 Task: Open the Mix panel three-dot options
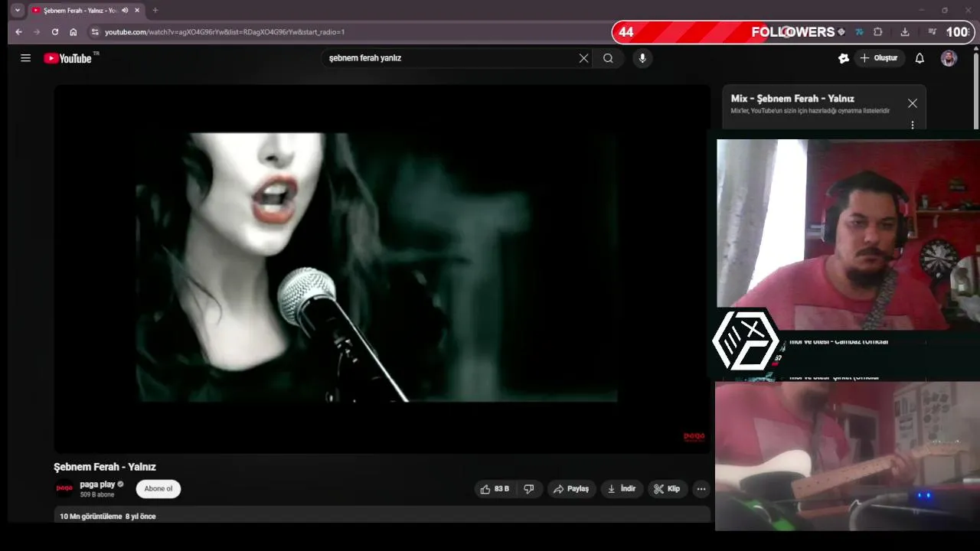click(912, 125)
